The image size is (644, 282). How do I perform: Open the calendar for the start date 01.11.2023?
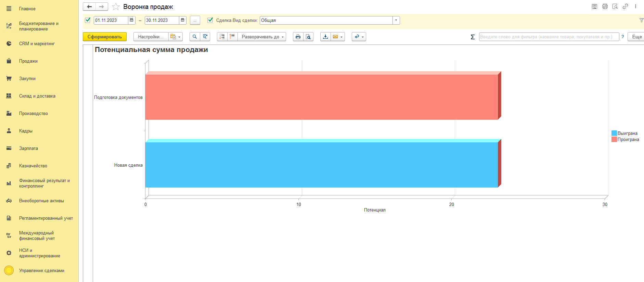[x=132, y=20]
